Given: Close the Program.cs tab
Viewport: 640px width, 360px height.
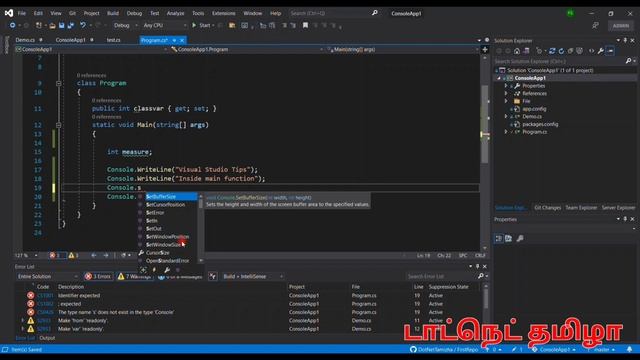Looking at the screenshot, I should (182, 40).
